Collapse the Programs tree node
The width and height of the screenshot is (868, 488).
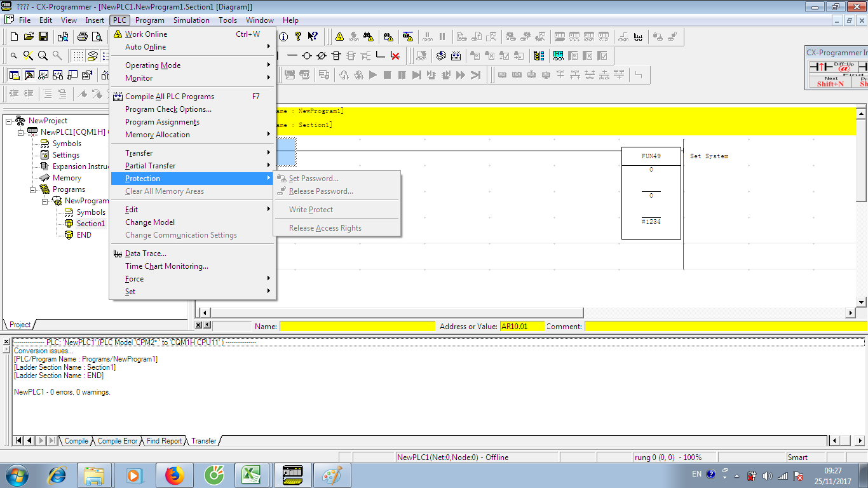[x=32, y=189]
